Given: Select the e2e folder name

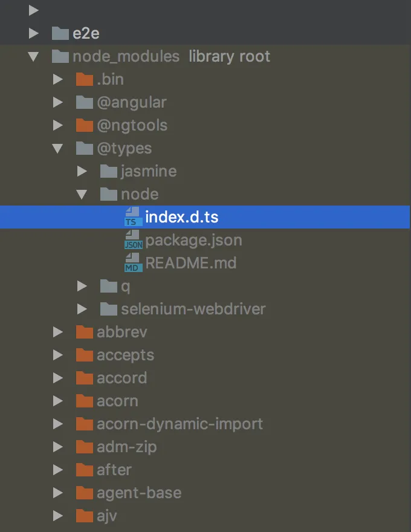Looking at the screenshot, I should [x=86, y=34].
